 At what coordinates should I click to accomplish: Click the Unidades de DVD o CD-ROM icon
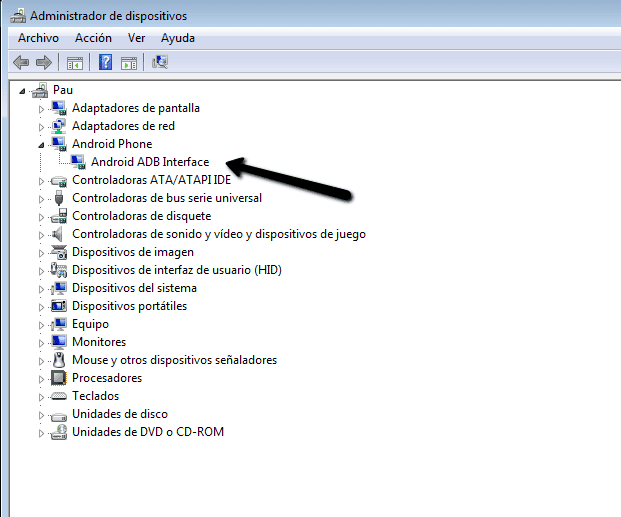click(x=59, y=432)
